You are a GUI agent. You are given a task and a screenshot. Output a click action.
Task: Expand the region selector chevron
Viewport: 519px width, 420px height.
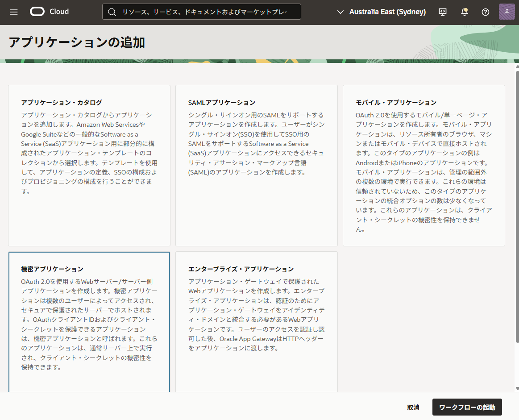point(340,12)
